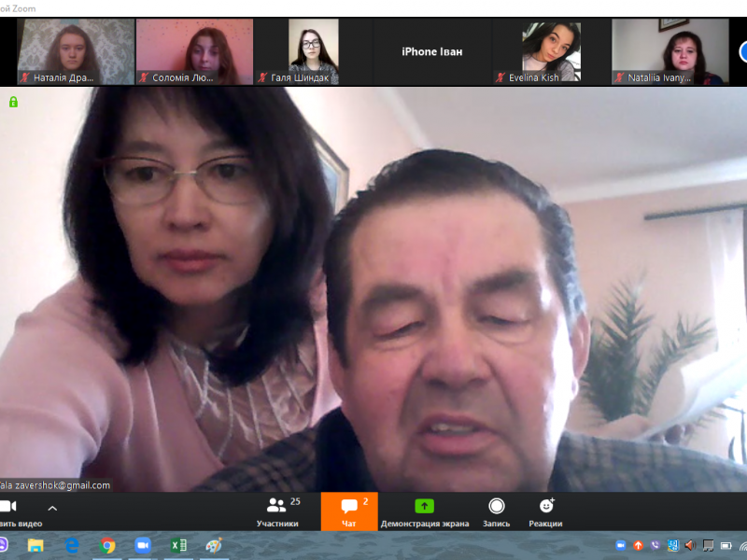
Task: Open Google Chrome from the taskbar
Action: 107,546
